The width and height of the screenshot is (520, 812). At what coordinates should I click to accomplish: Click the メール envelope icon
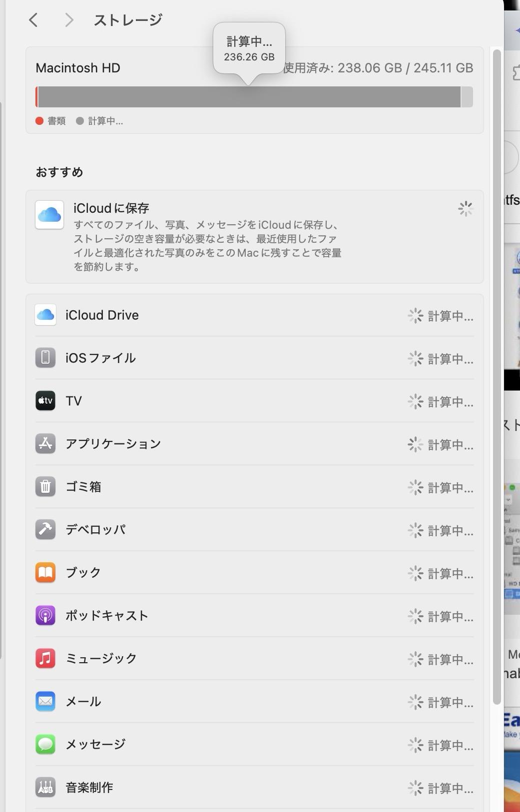coord(45,701)
